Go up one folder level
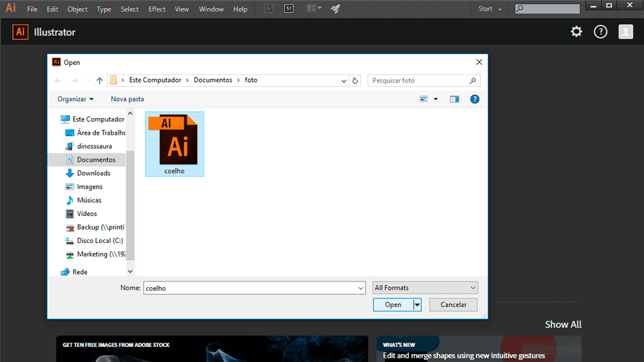 tap(99, 81)
